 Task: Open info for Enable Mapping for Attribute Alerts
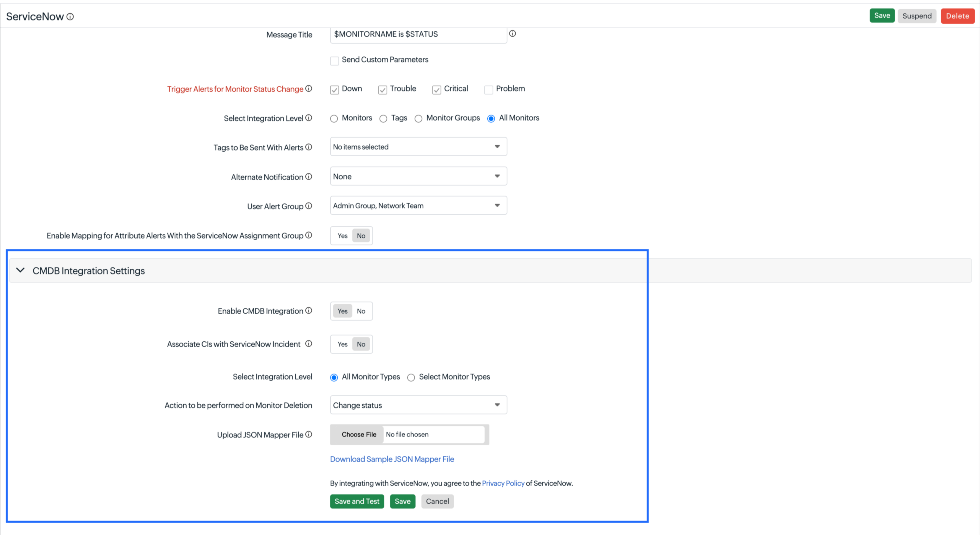click(x=309, y=235)
